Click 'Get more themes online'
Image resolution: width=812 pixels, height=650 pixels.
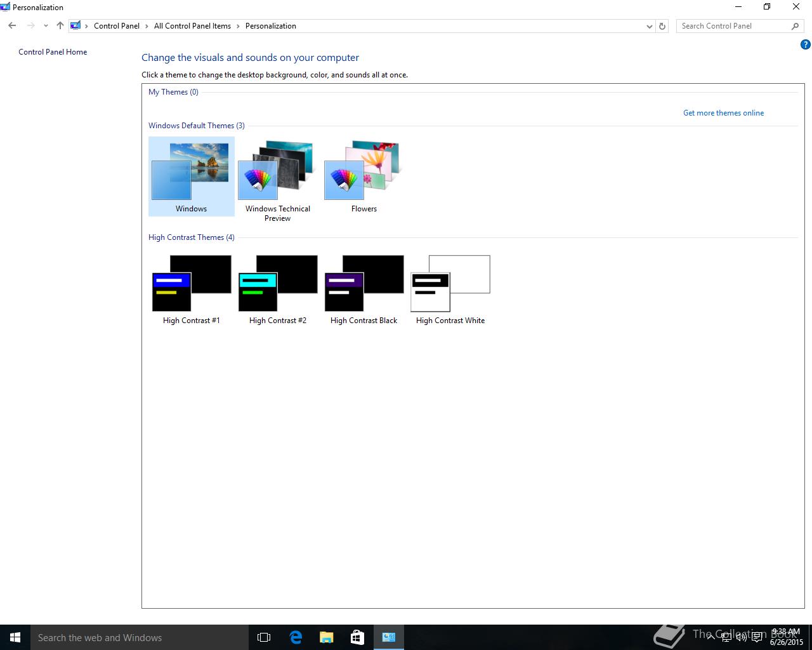point(723,113)
